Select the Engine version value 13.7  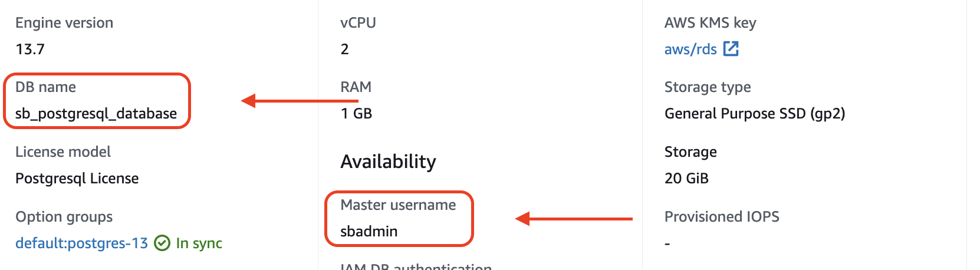click(30, 49)
